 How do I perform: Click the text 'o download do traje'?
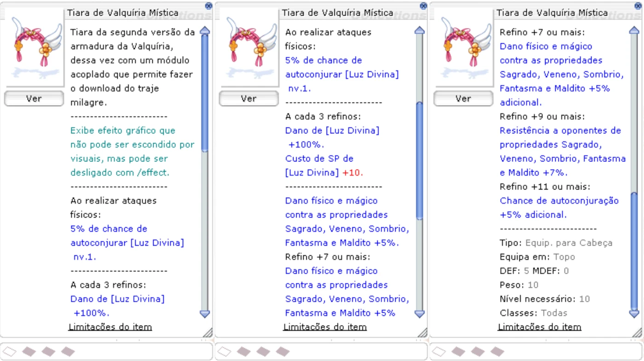click(115, 88)
